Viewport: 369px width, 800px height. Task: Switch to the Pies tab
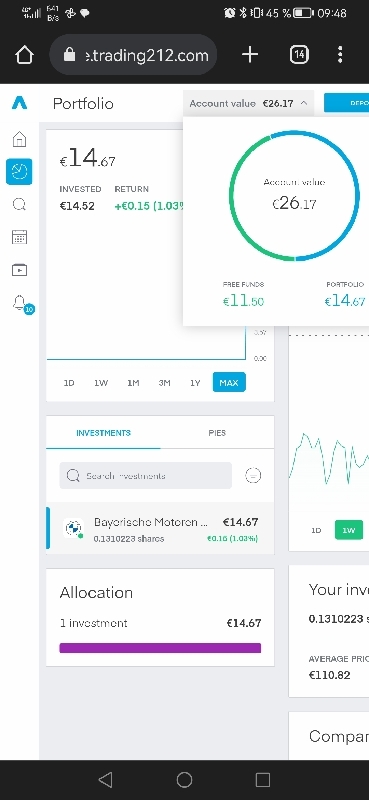(217, 433)
